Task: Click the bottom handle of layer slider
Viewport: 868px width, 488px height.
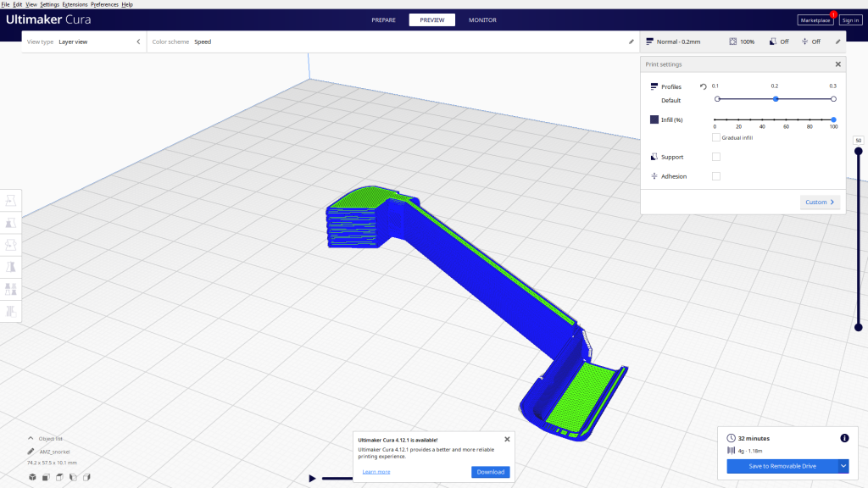Action: [858, 328]
